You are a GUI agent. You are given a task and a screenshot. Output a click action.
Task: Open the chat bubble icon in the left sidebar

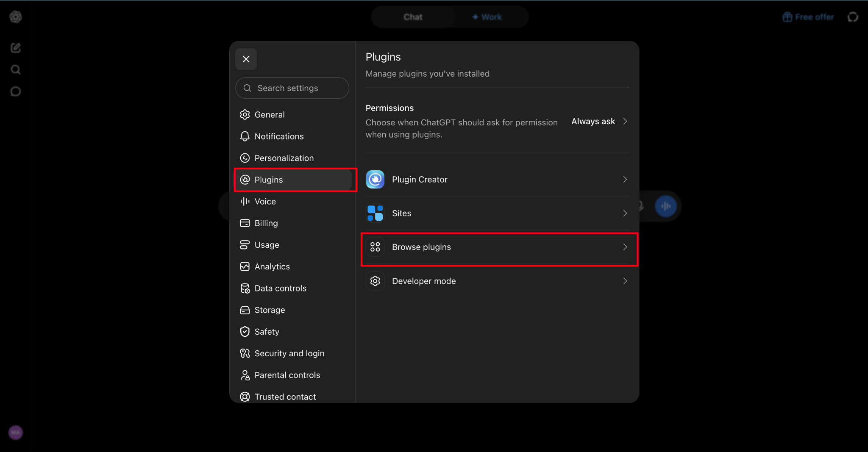click(16, 92)
